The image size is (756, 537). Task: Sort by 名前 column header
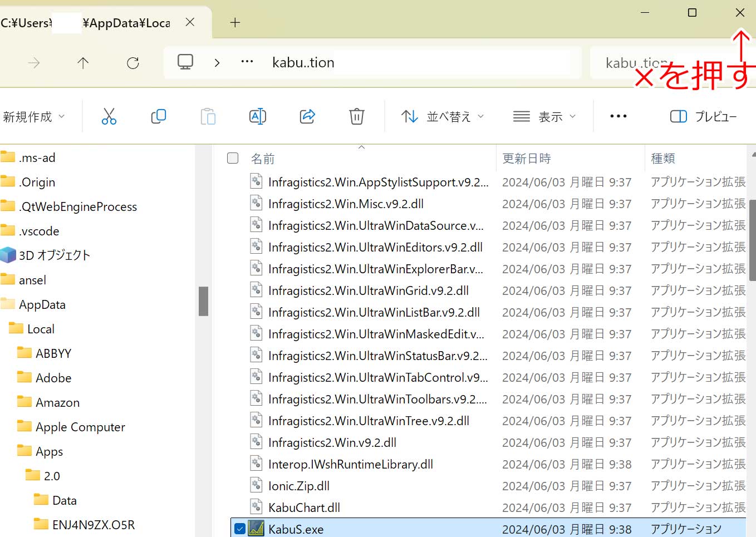point(263,159)
